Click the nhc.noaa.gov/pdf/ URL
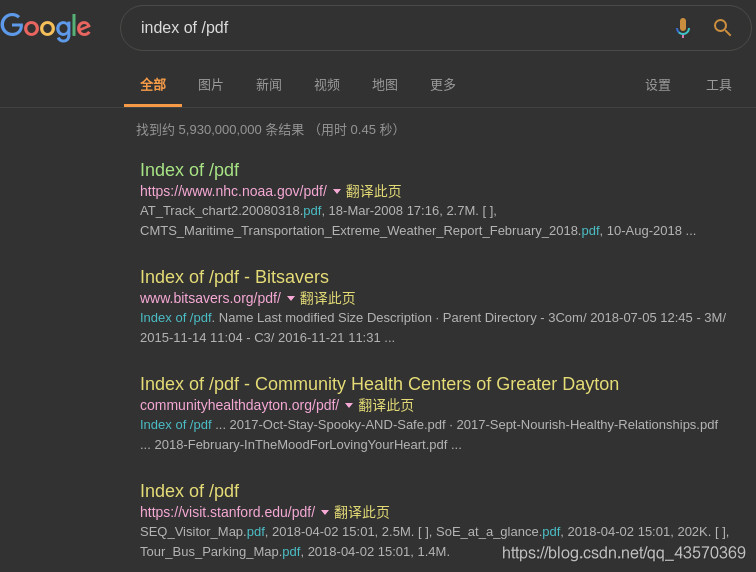The height and width of the screenshot is (572, 756). [233, 191]
